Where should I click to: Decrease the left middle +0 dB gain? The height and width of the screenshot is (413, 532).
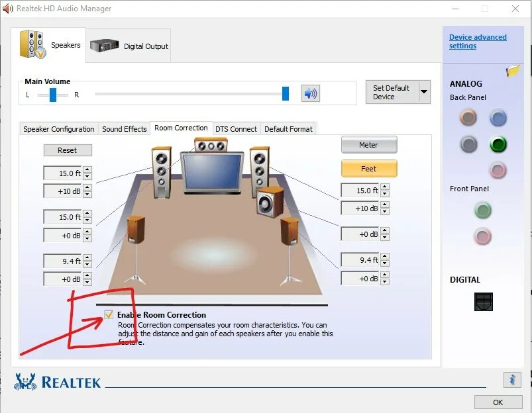87,239
